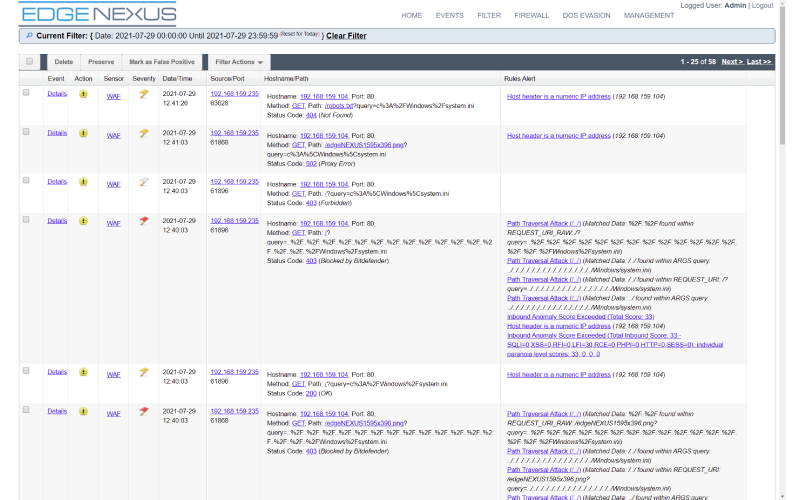Screen dimensions: 800x500
Task: Open the FIREWALL menu
Action: (x=532, y=16)
